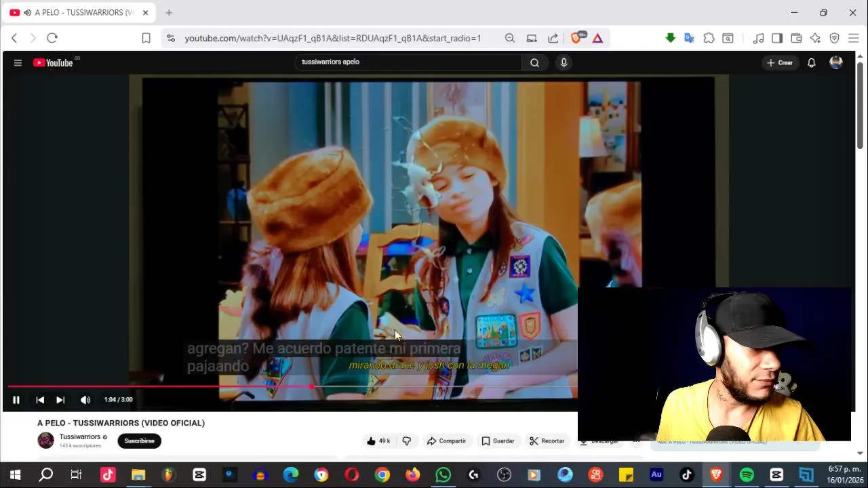Image resolution: width=868 pixels, height=488 pixels.
Task: Save the video with Guardar
Action: coord(498,441)
